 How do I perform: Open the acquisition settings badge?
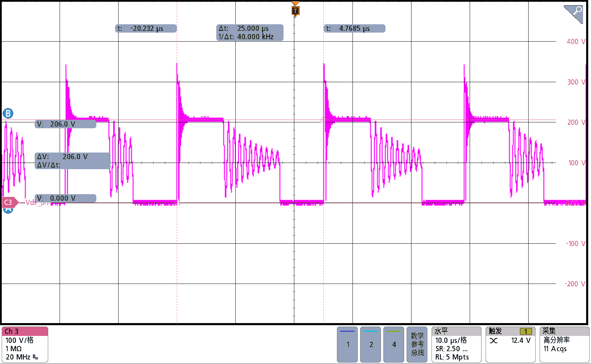tap(564, 345)
